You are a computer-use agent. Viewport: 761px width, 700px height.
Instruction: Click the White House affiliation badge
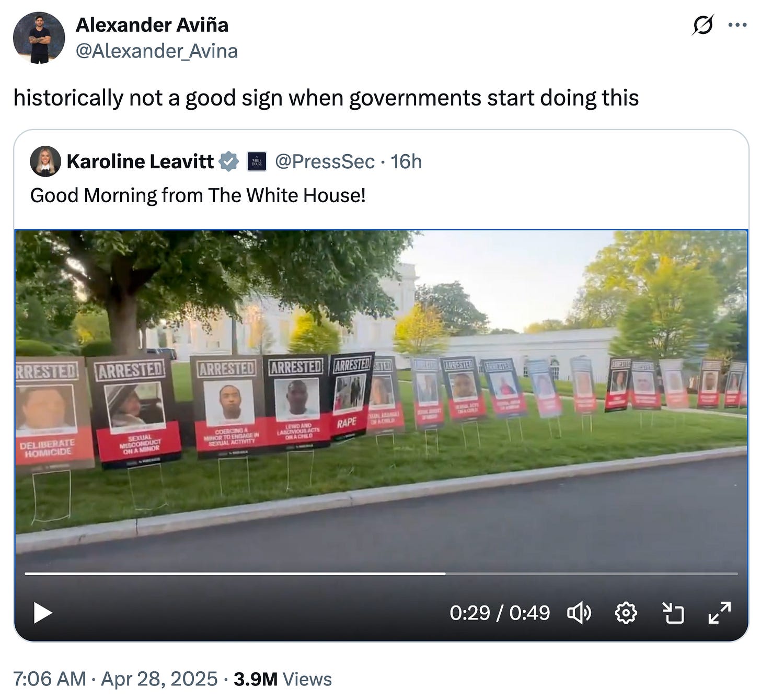[x=257, y=161]
